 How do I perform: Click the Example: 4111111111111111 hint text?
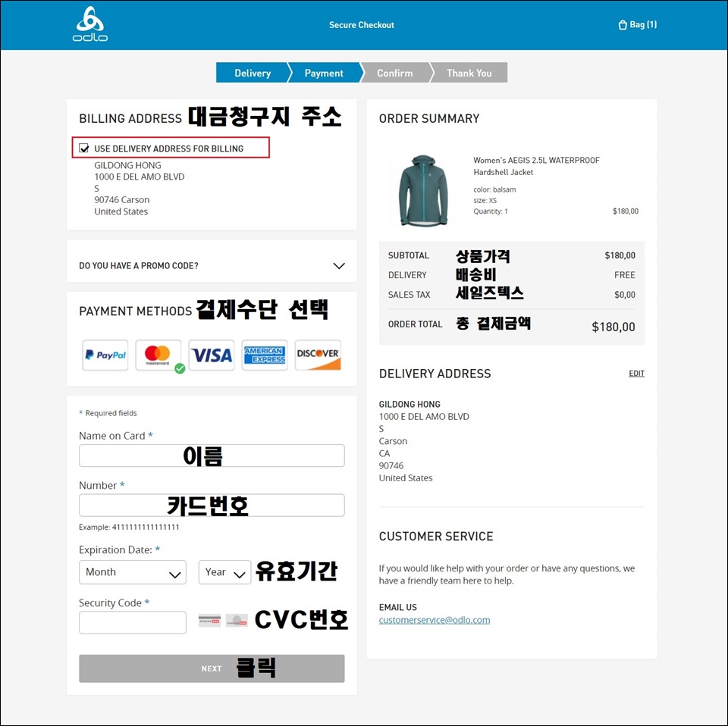click(129, 527)
